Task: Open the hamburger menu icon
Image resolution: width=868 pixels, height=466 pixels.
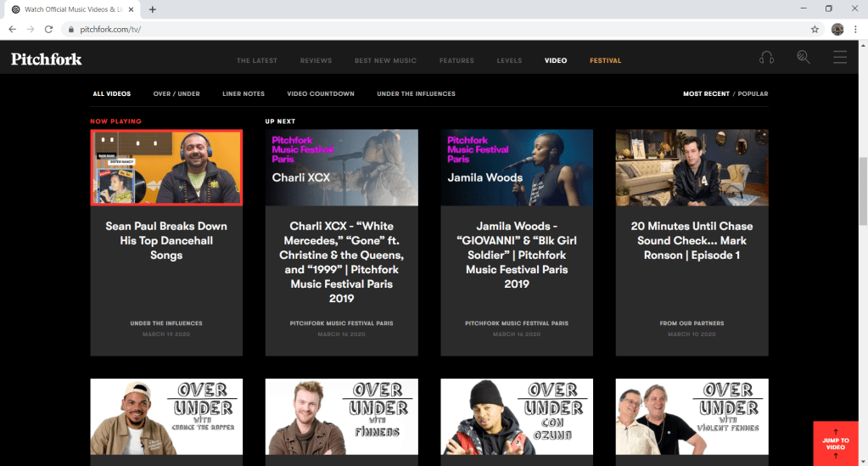Action: (x=840, y=58)
